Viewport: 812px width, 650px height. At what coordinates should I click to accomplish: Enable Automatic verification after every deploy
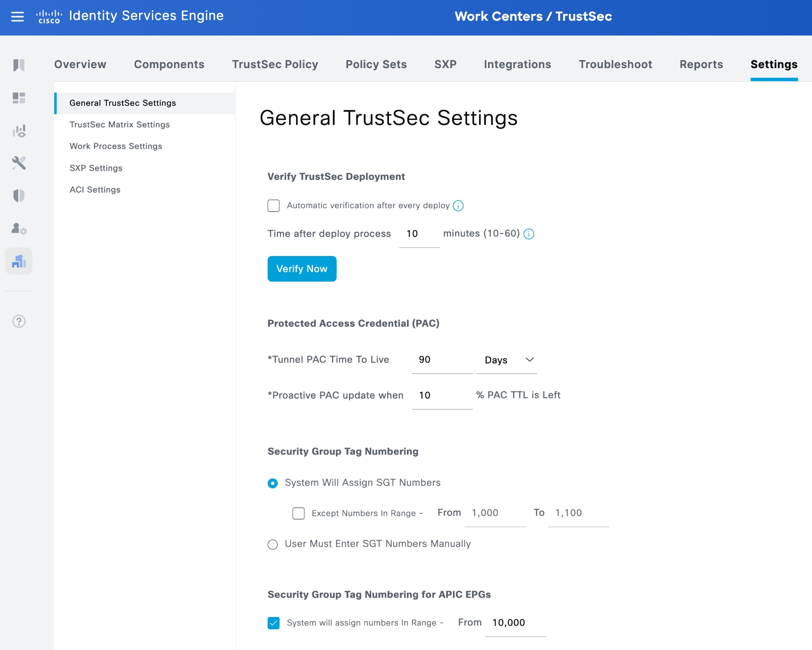274,206
